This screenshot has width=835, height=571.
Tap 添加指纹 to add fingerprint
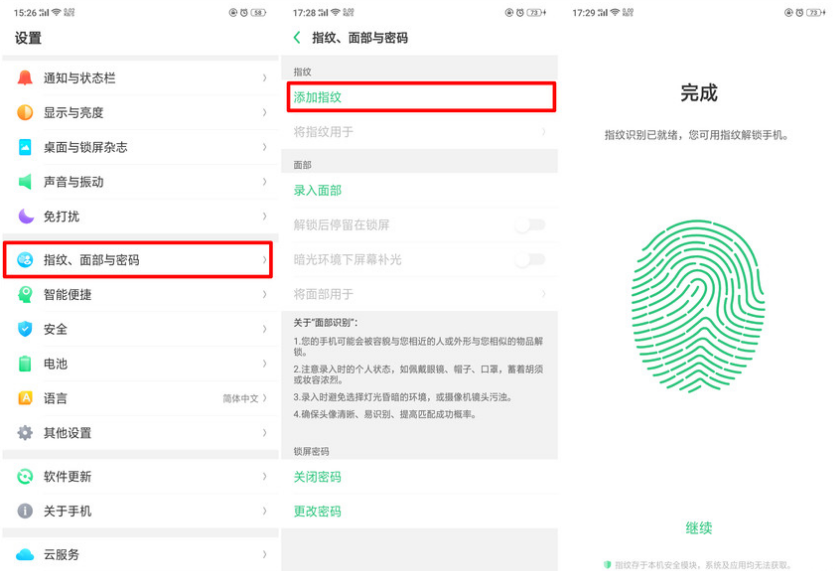click(x=421, y=97)
